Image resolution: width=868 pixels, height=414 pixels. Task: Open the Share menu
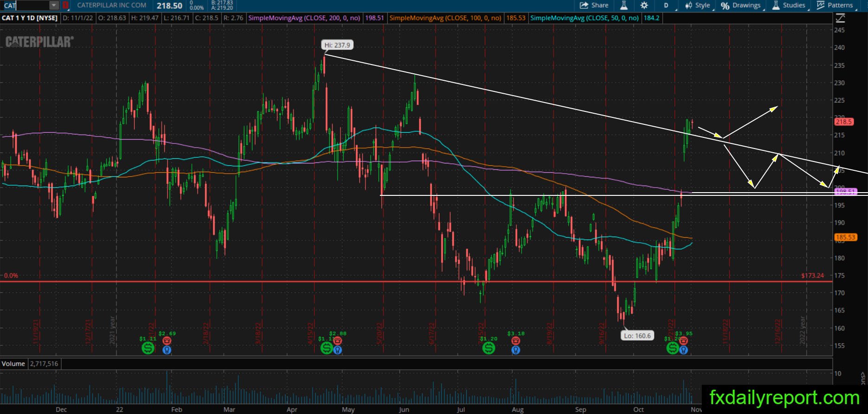(x=594, y=6)
